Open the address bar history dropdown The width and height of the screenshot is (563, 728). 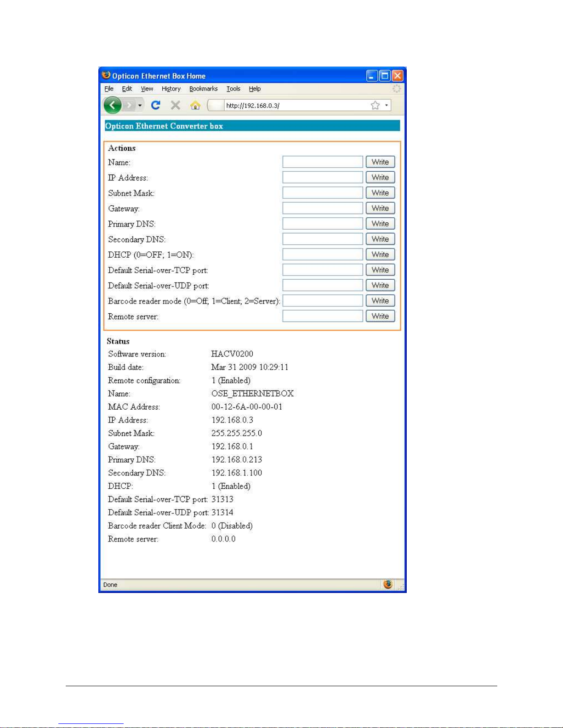pyautogui.click(x=387, y=105)
